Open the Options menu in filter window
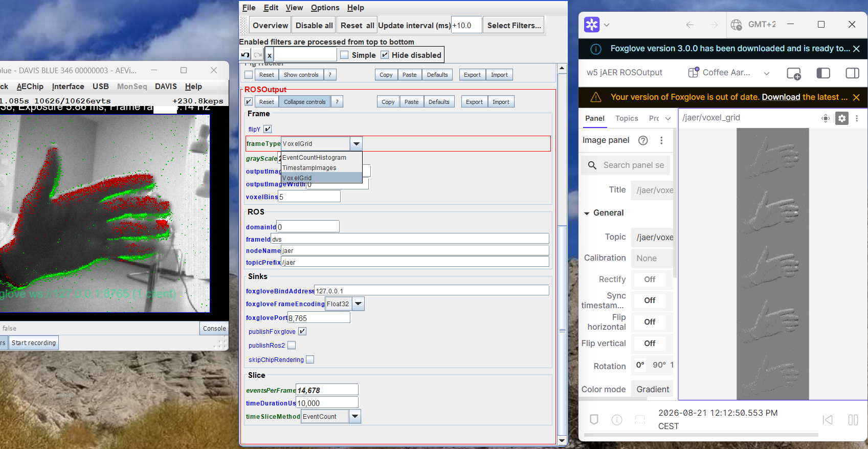 pos(325,8)
